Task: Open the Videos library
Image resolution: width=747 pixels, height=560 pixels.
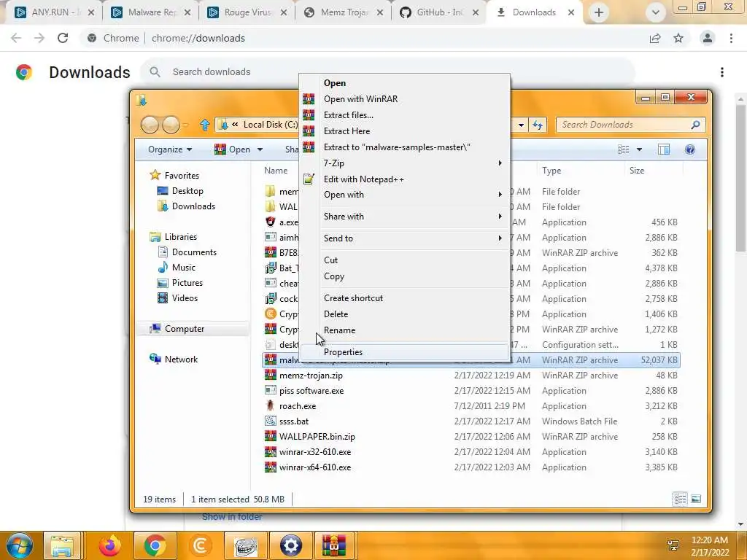Action: pos(185,298)
